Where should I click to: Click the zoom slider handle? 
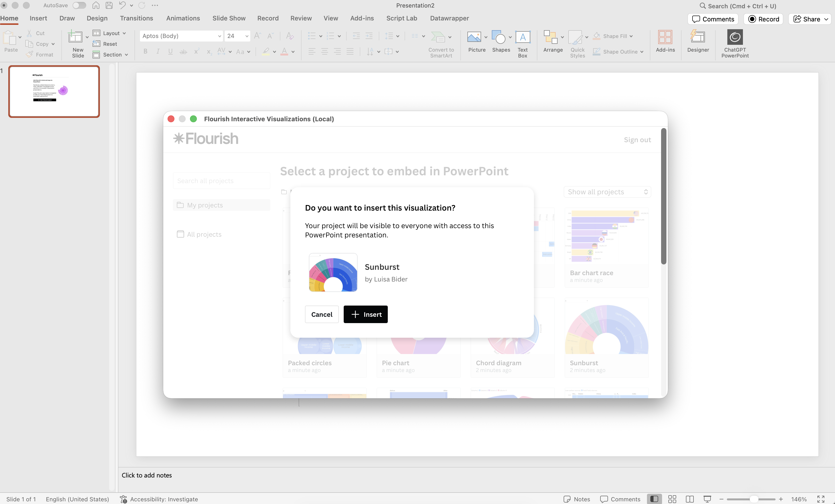[754, 499]
